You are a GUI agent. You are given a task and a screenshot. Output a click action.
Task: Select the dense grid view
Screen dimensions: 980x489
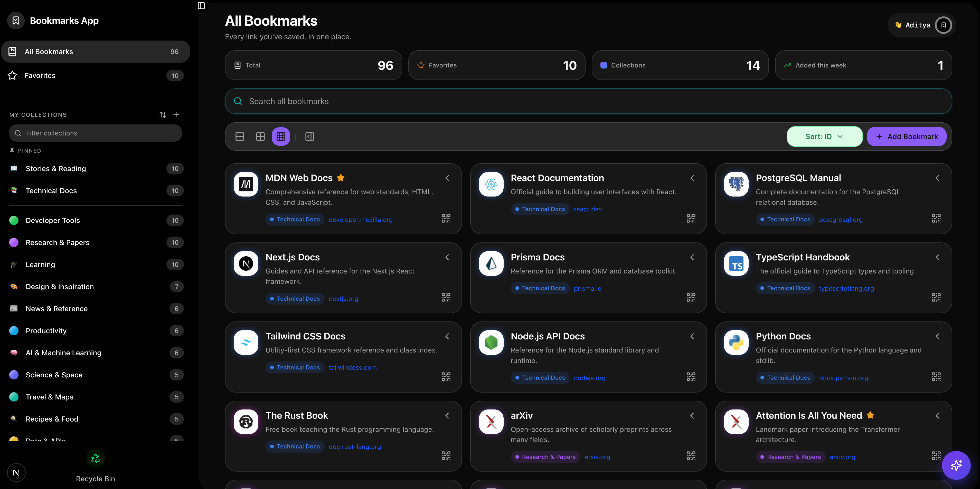281,136
